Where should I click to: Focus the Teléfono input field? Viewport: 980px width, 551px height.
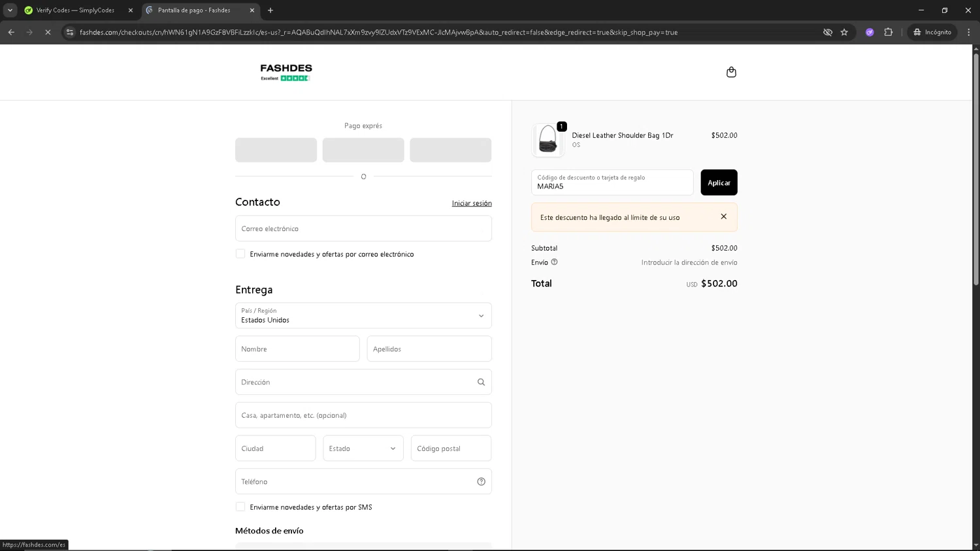coord(363,482)
